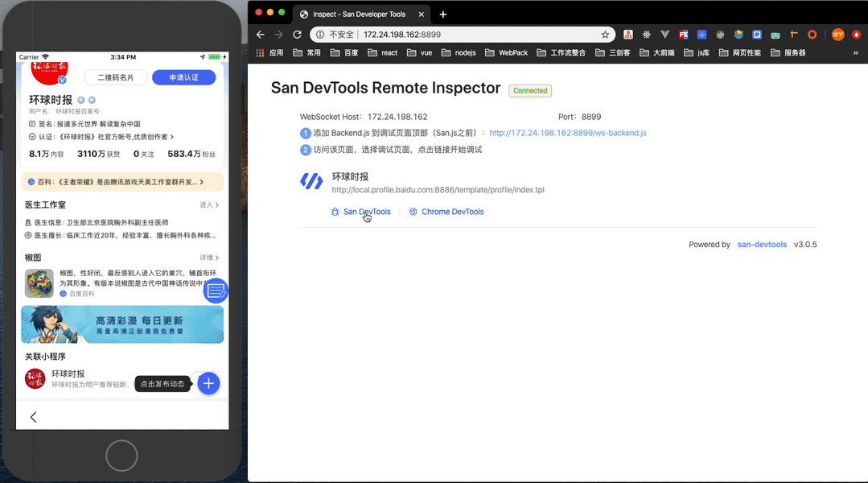Close the Inspect - San Developer Tools tab

422,14
